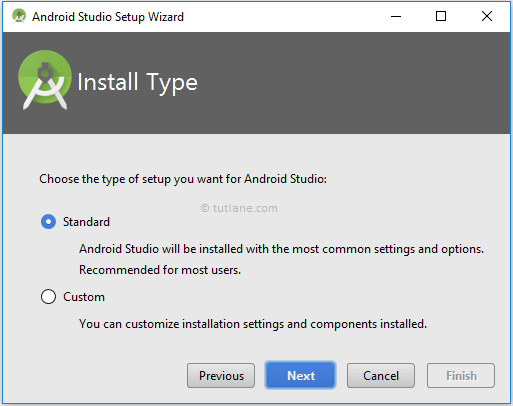The height and width of the screenshot is (406, 513).
Task: Click the customize installation settings description
Action: click(253, 324)
